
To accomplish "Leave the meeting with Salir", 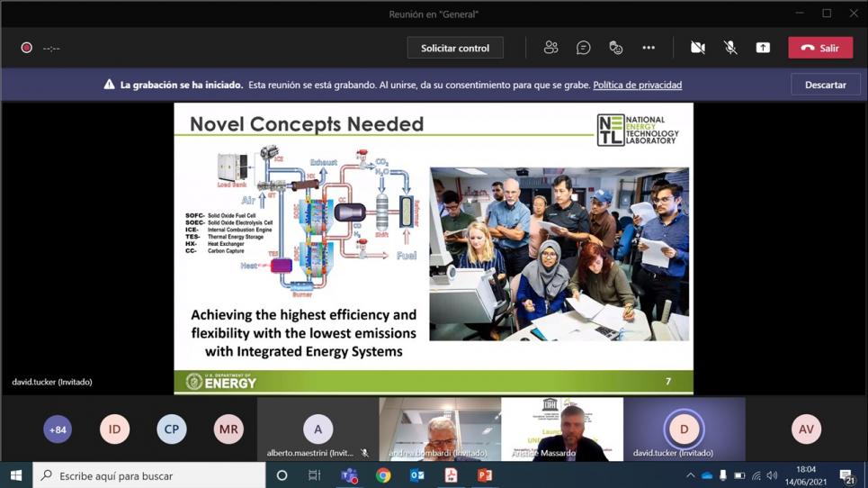I will (x=819, y=48).
